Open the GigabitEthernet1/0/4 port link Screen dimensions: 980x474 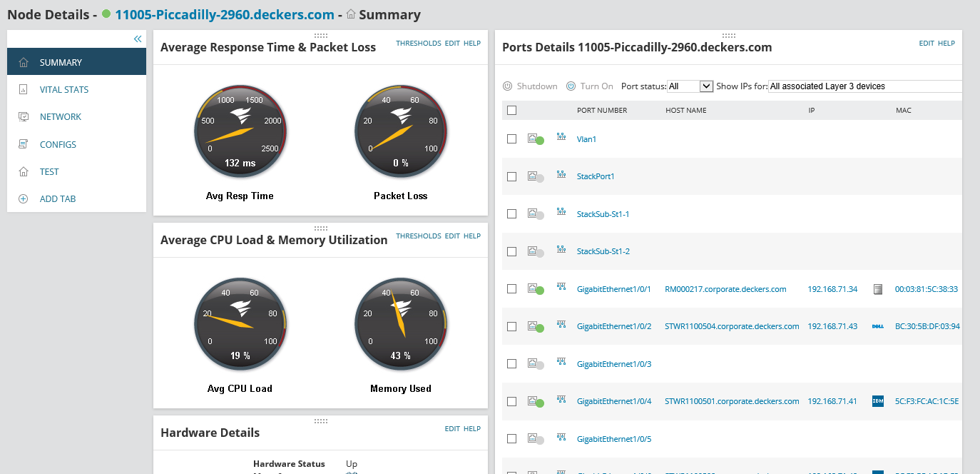click(614, 401)
